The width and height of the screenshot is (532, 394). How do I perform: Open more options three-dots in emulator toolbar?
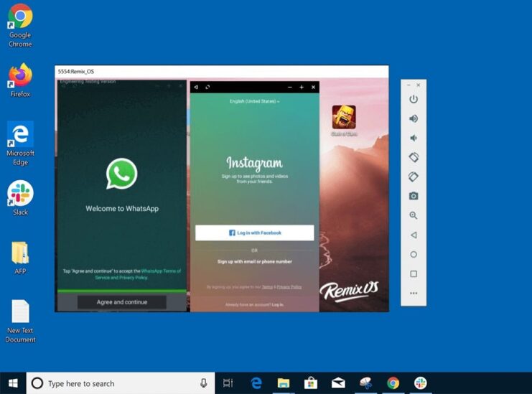[x=414, y=293]
